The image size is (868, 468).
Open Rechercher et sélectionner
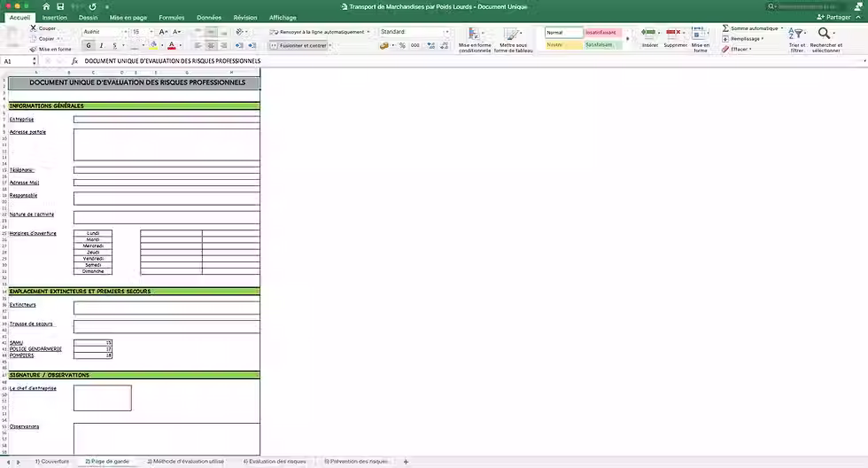coord(825,40)
